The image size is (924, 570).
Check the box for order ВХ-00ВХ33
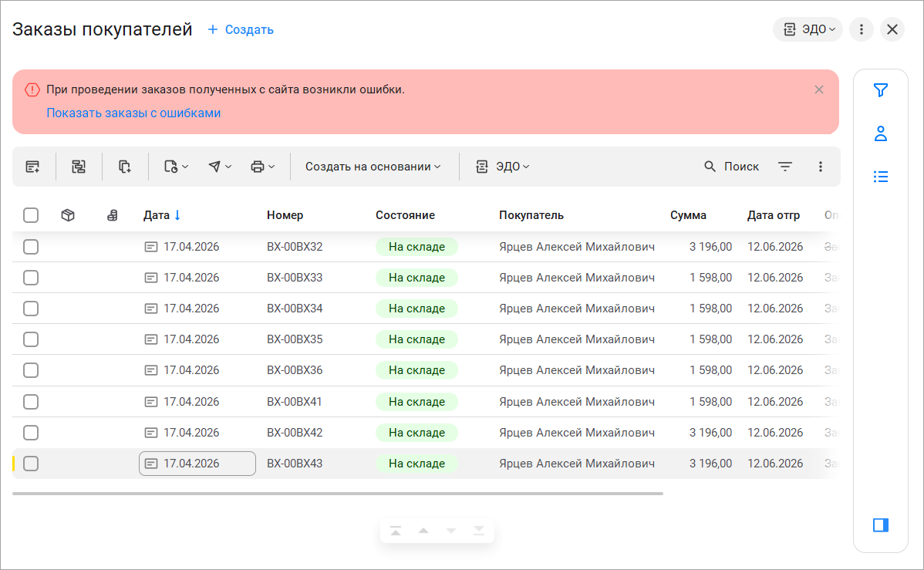(31, 278)
